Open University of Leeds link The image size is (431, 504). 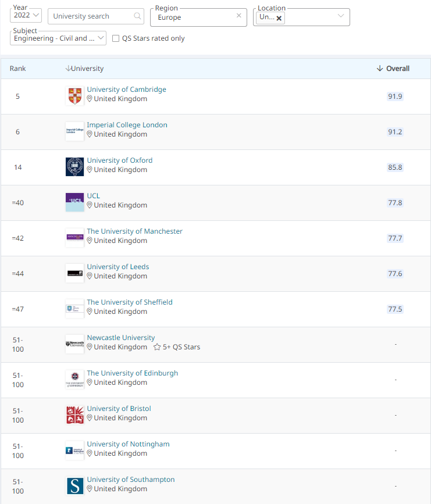pos(118,267)
